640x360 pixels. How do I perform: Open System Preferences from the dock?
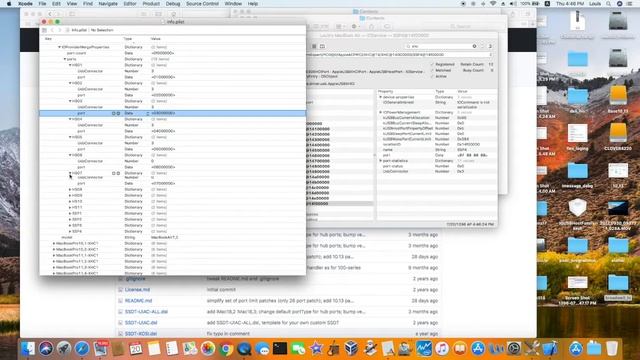click(514, 349)
